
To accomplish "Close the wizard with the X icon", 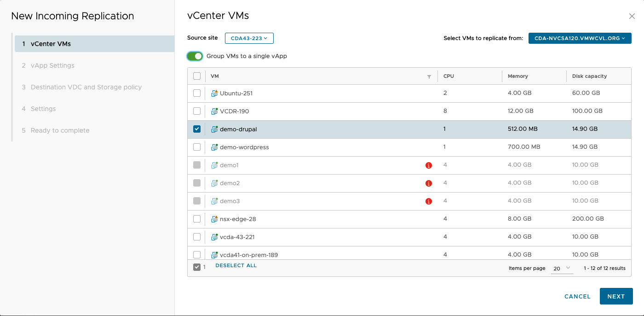I will (632, 16).
